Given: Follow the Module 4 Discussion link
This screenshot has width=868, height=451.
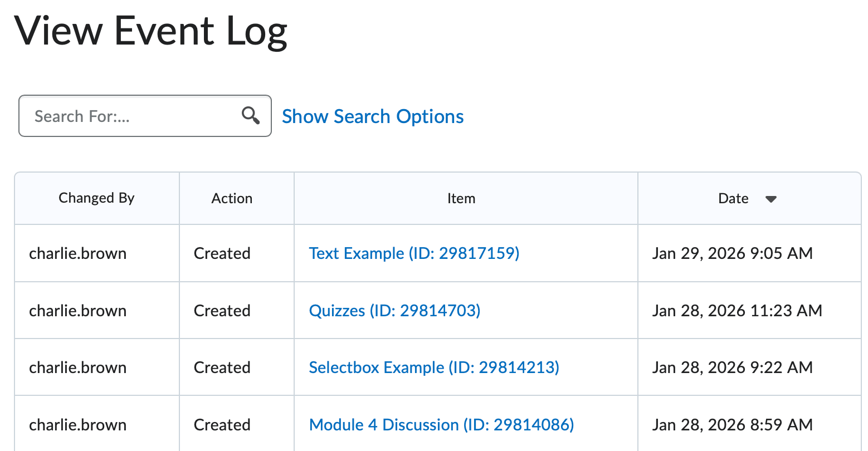Looking at the screenshot, I should [x=441, y=424].
